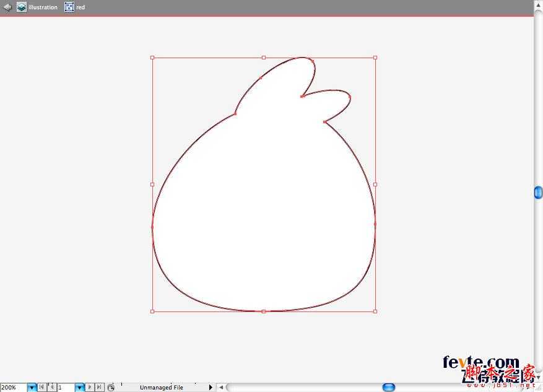Click the artboard number field
The height and width of the screenshot is (392, 543).
pos(66,388)
